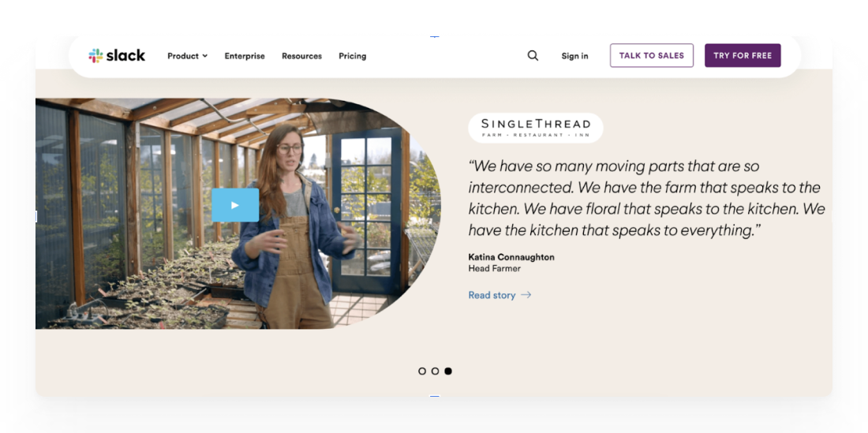
Task: Click the greenhouse video thumbnail
Action: (x=238, y=214)
